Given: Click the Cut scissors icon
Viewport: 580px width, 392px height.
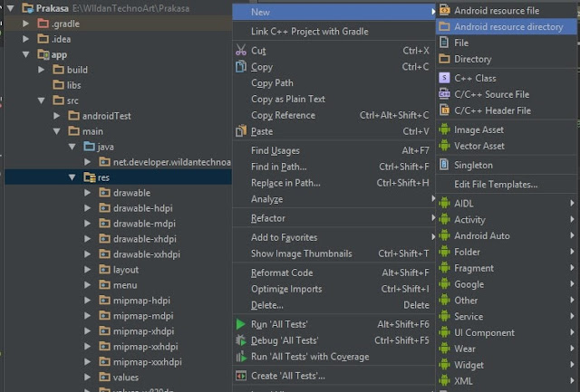Looking at the screenshot, I should [x=241, y=51].
